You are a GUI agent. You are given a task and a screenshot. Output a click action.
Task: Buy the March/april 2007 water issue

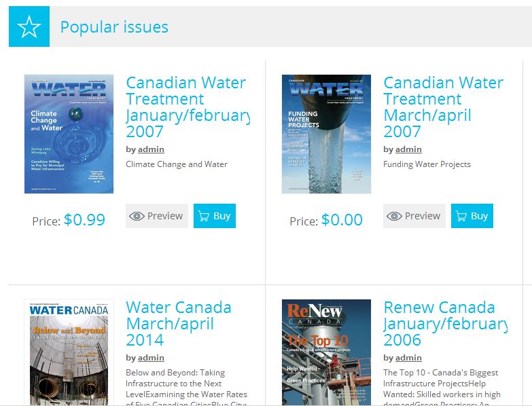[472, 216]
